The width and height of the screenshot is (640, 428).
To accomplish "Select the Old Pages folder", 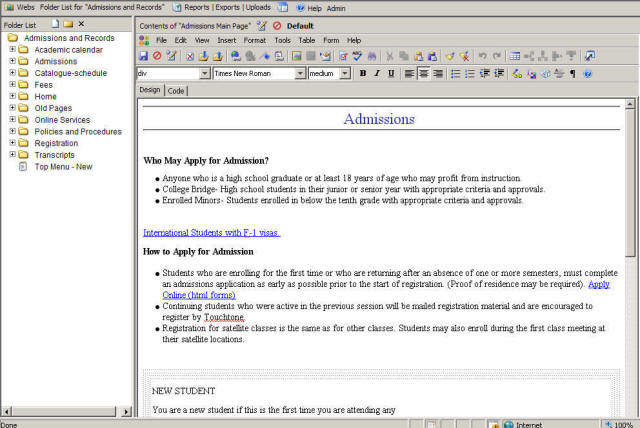I will (53, 108).
